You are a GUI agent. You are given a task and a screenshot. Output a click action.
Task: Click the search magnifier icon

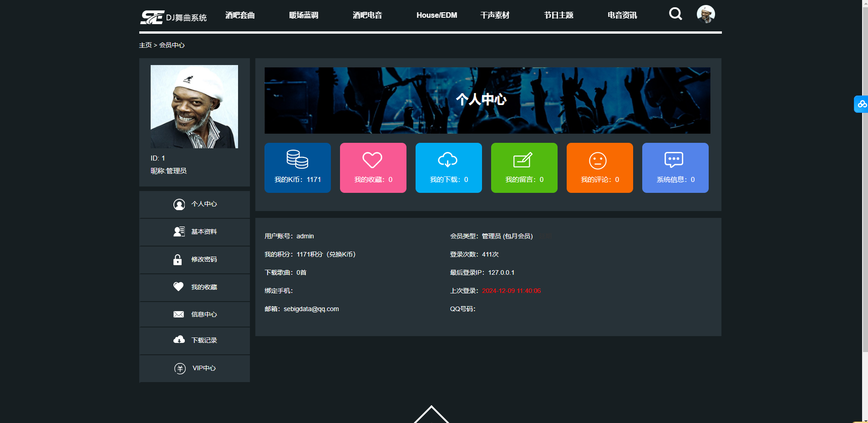675,14
